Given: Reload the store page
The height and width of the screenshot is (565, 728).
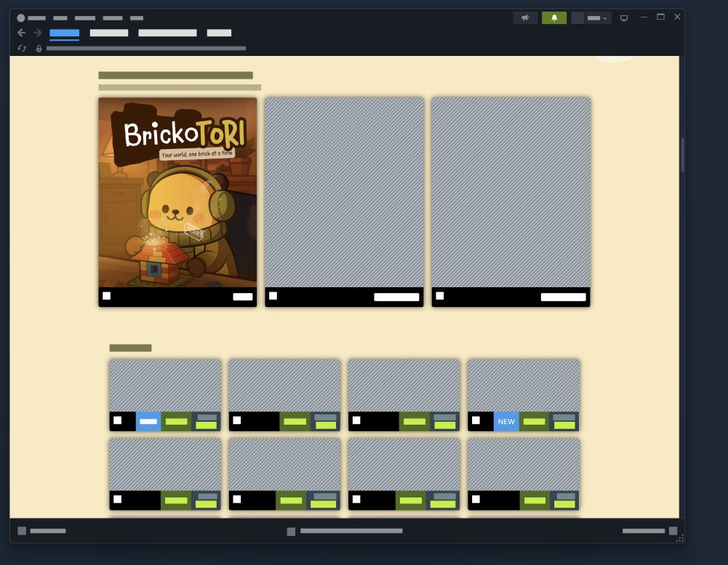Looking at the screenshot, I should tap(22, 48).
